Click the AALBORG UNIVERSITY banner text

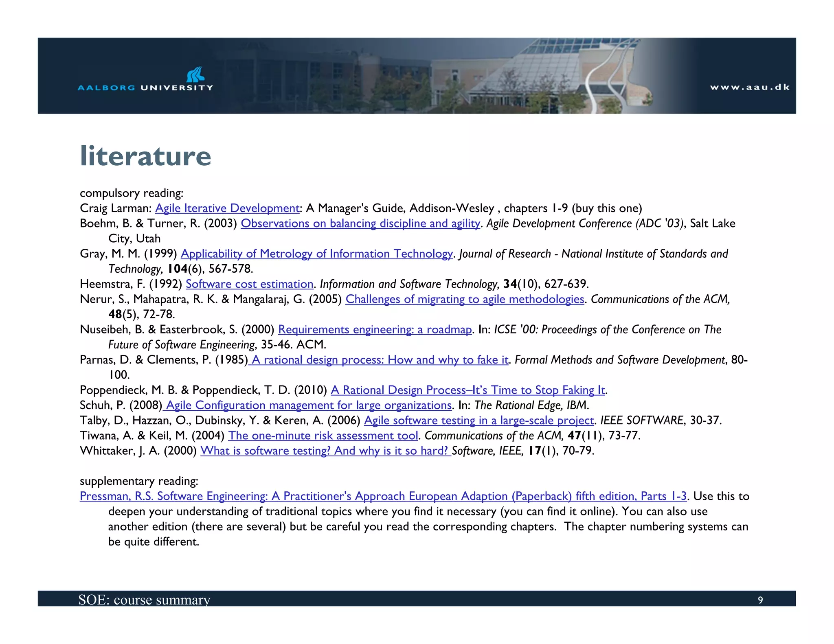click(x=145, y=88)
